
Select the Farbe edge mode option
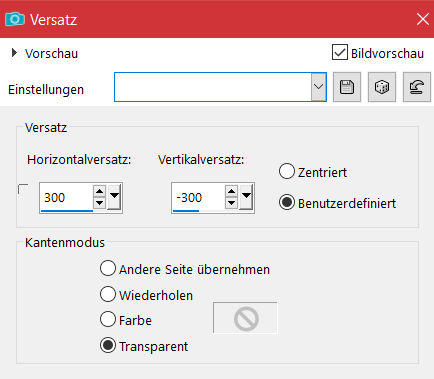point(108,319)
